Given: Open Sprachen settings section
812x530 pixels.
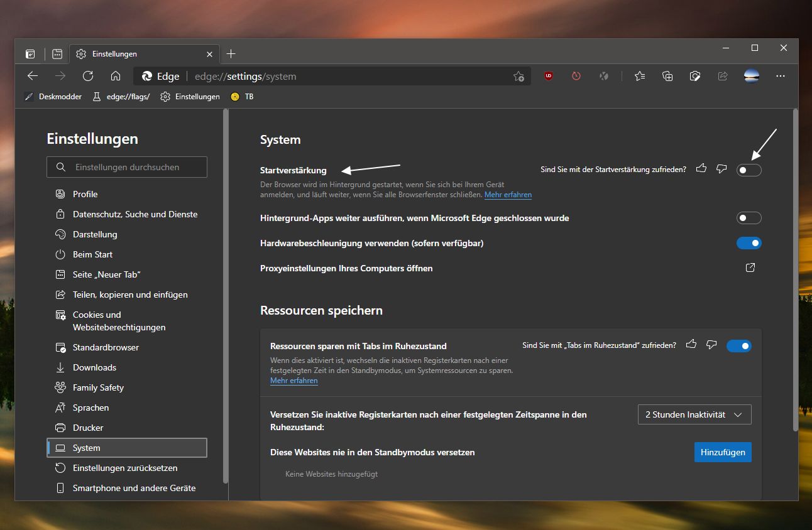Looking at the screenshot, I should [127, 408].
